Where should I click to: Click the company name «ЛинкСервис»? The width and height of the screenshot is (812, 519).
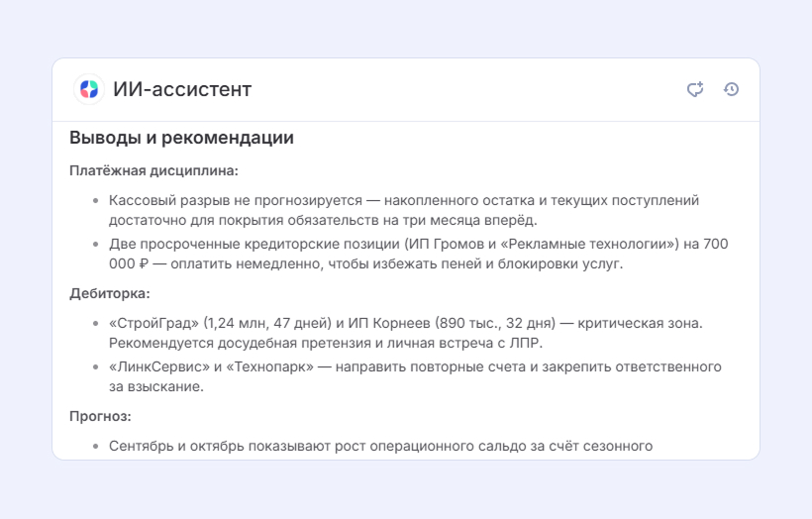pyautogui.click(x=159, y=366)
